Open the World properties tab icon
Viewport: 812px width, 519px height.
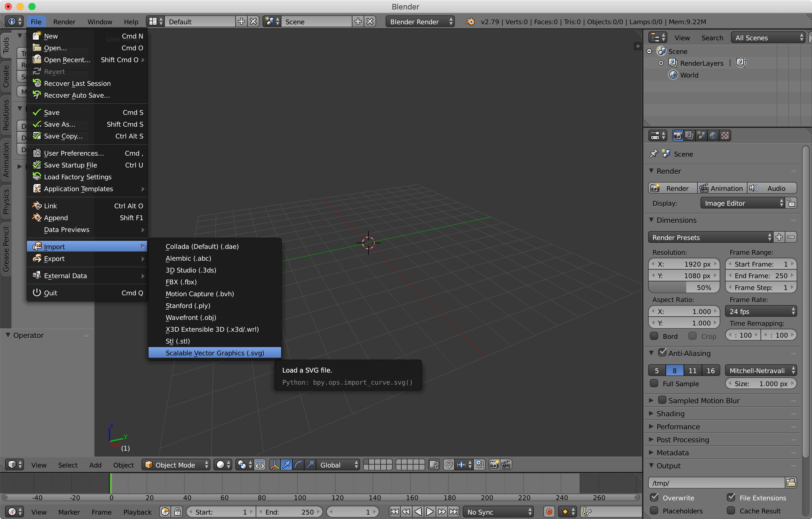click(713, 136)
